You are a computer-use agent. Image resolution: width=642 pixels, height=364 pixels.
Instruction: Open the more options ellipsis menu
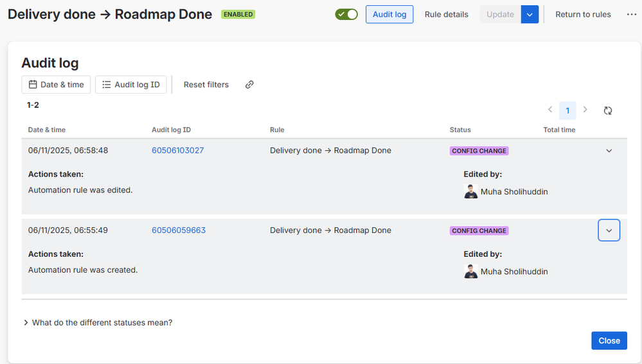[631, 14]
